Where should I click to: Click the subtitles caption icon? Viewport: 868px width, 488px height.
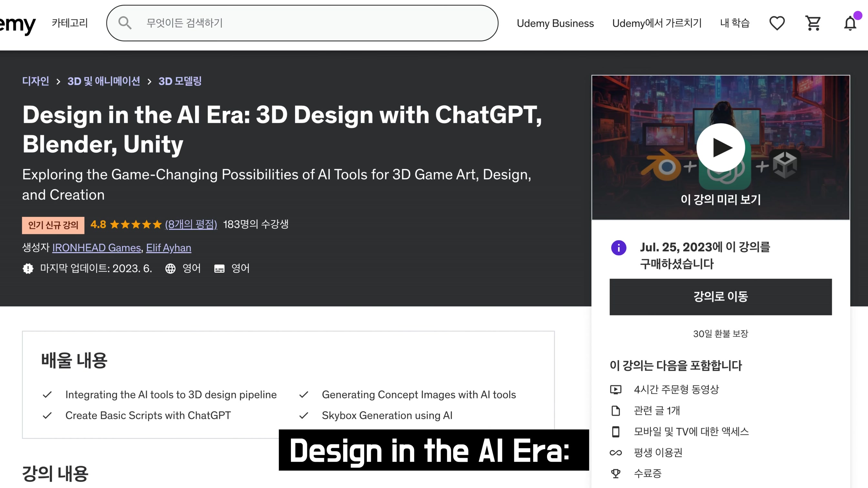click(219, 269)
